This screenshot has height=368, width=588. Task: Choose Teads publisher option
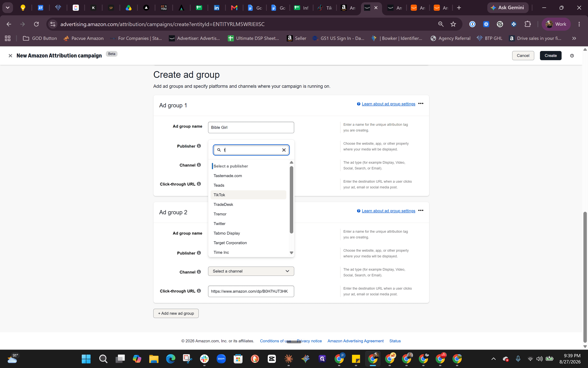(248, 185)
